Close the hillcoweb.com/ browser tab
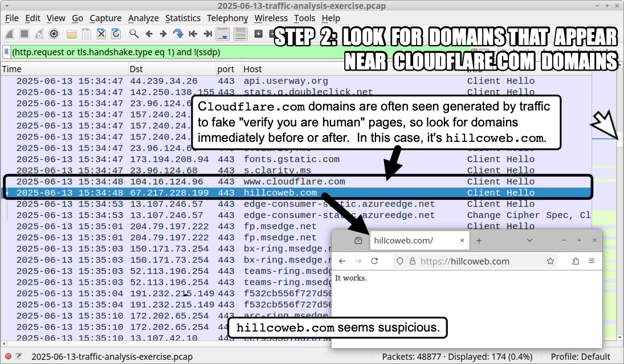This screenshot has width=624, height=364. coord(462,240)
